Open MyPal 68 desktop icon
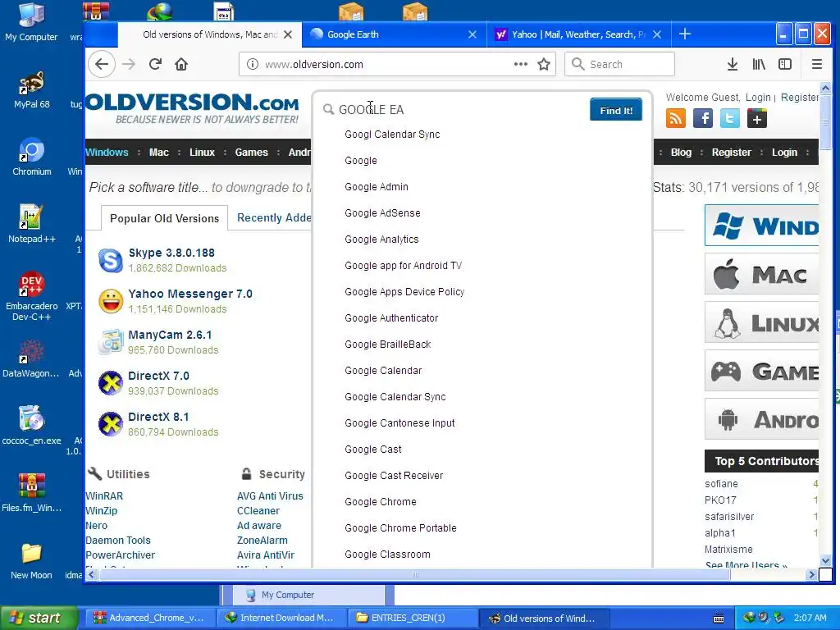 pyautogui.click(x=32, y=89)
